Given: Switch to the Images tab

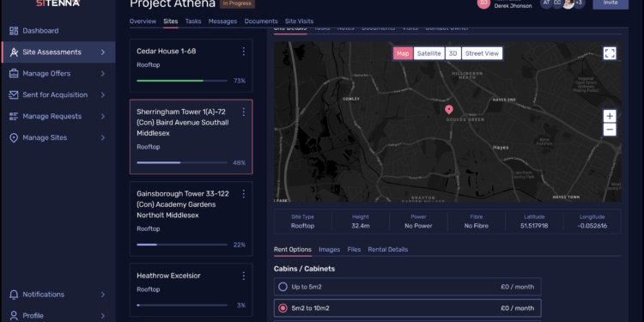Looking at the screenshot, I should click(x=330, y=249).
